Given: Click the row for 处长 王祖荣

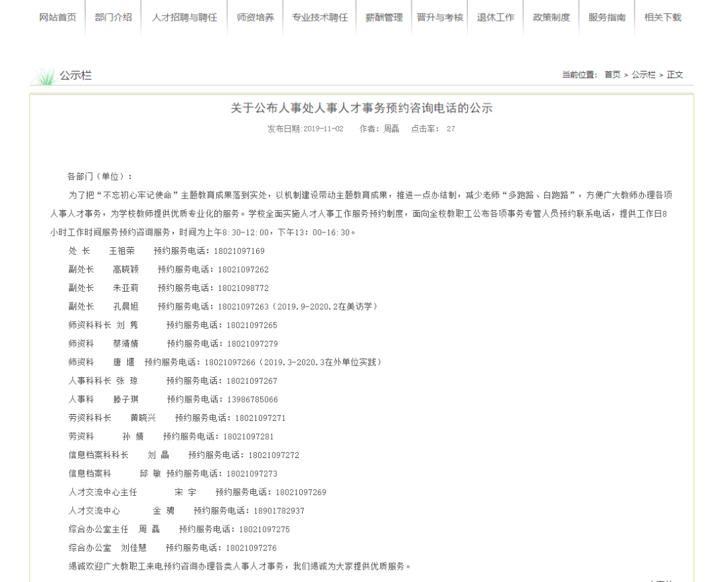Looking at the screenshot, I should tap(166, 251).
